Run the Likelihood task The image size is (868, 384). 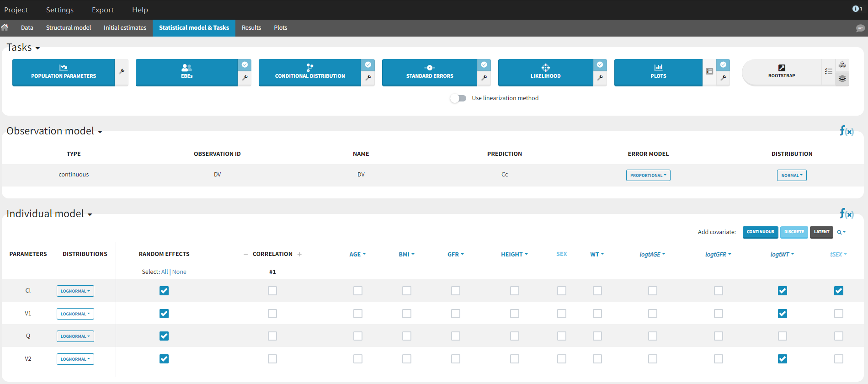coord(545,72)
